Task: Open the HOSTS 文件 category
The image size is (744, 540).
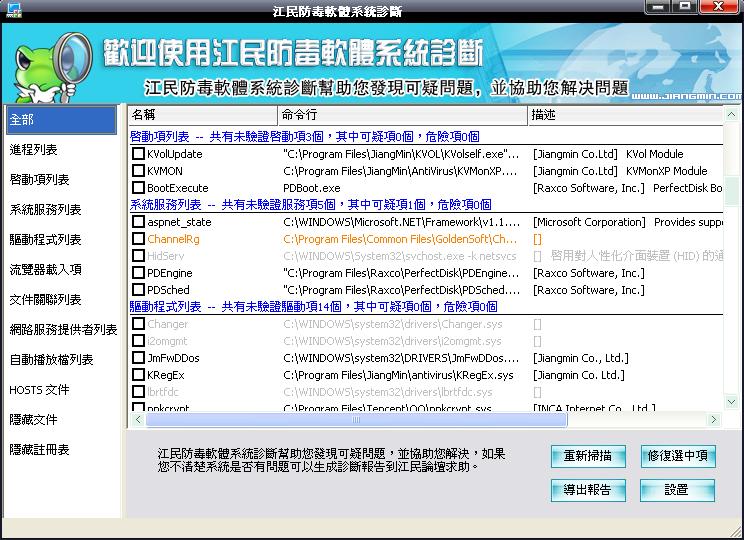Action: 39,390
